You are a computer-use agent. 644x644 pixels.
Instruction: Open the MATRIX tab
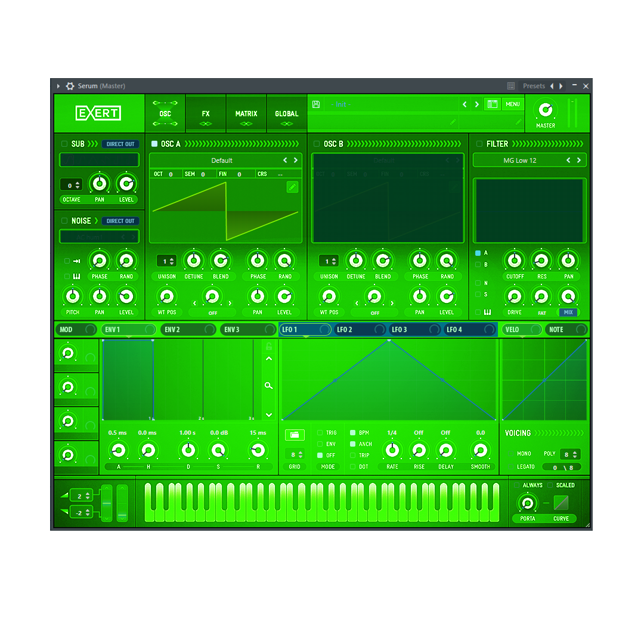[x=246, y=113]
